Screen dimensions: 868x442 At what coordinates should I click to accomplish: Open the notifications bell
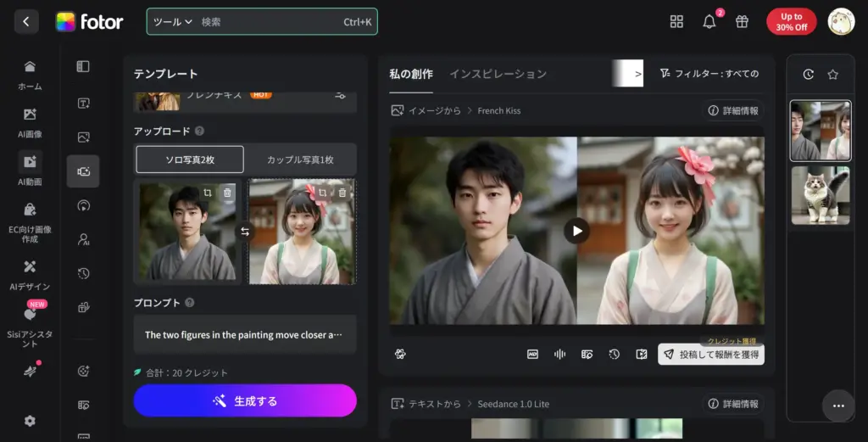click(709, 22)
